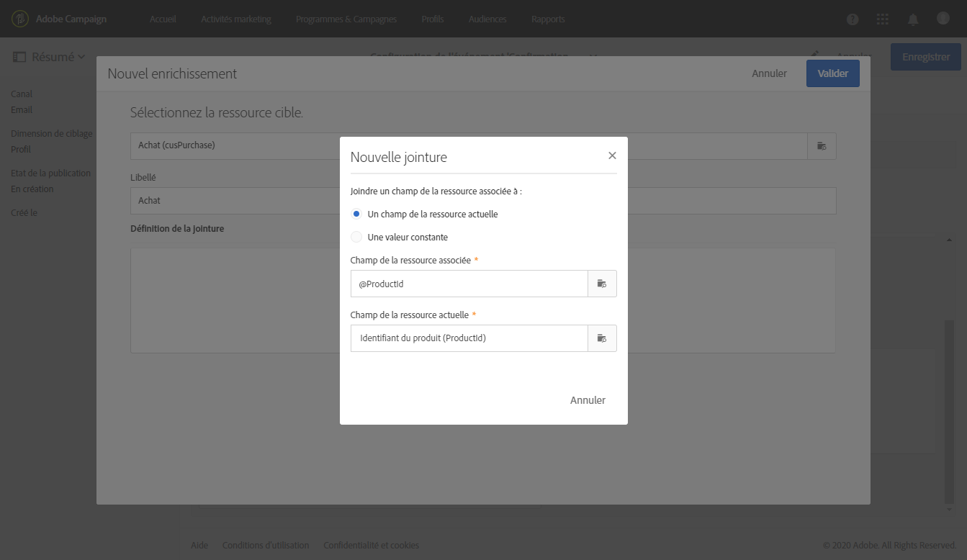
Task: Open the Profils menu
Action: 432,19
